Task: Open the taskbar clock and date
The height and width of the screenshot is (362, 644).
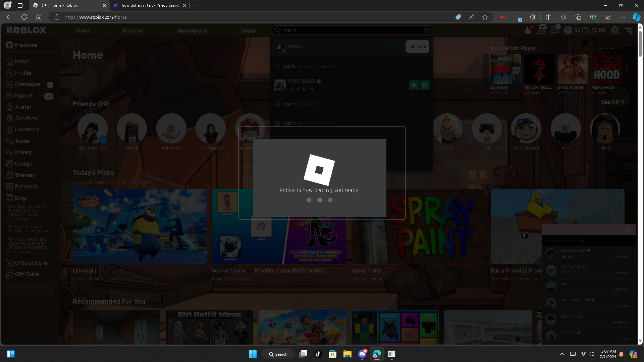Action: [608, 354]
